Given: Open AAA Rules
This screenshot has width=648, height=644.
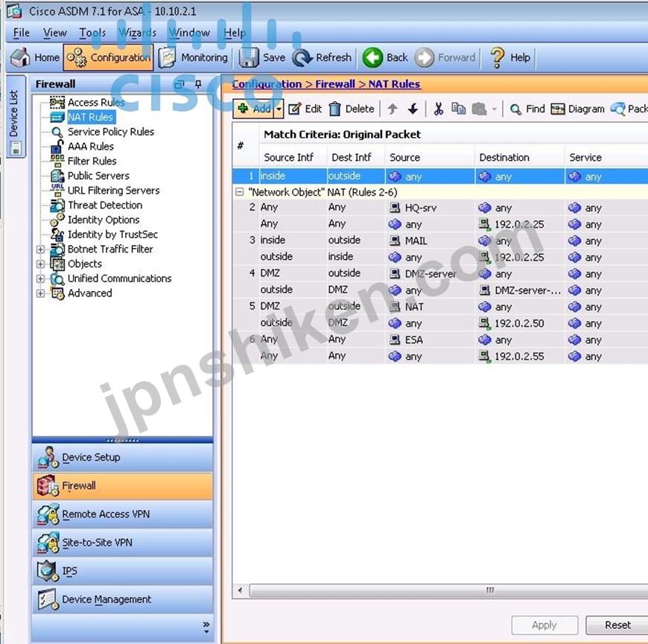Looking at the screenshot, I should [91, 146].
